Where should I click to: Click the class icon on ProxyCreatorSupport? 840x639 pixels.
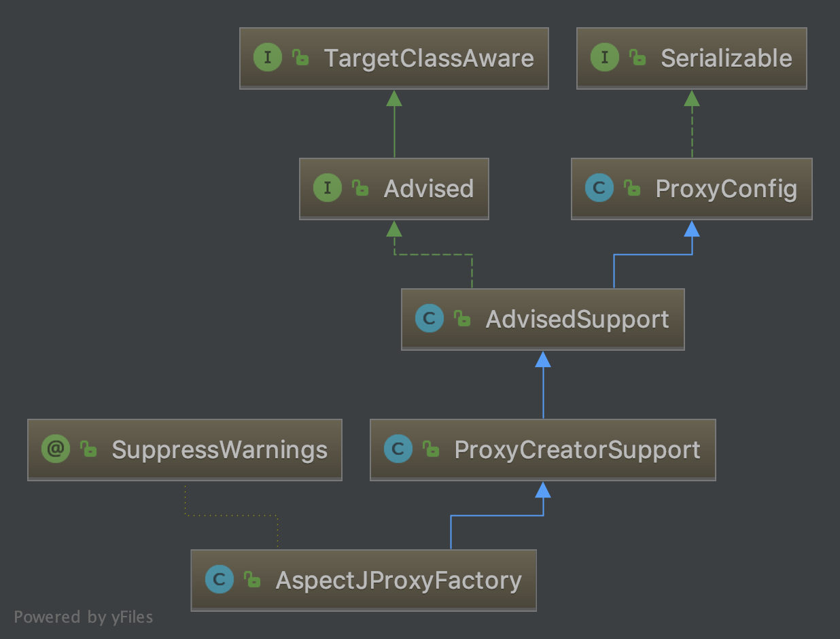click(398, 449)
